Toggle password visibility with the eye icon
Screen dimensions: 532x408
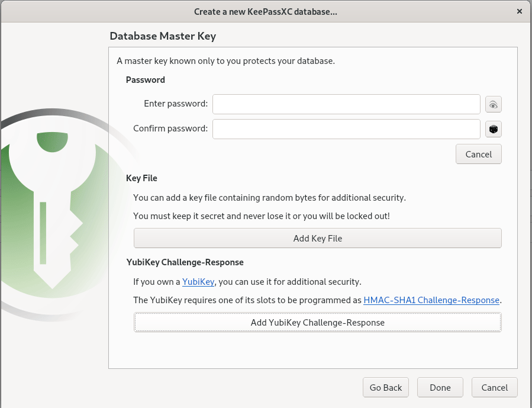[493, 104]
